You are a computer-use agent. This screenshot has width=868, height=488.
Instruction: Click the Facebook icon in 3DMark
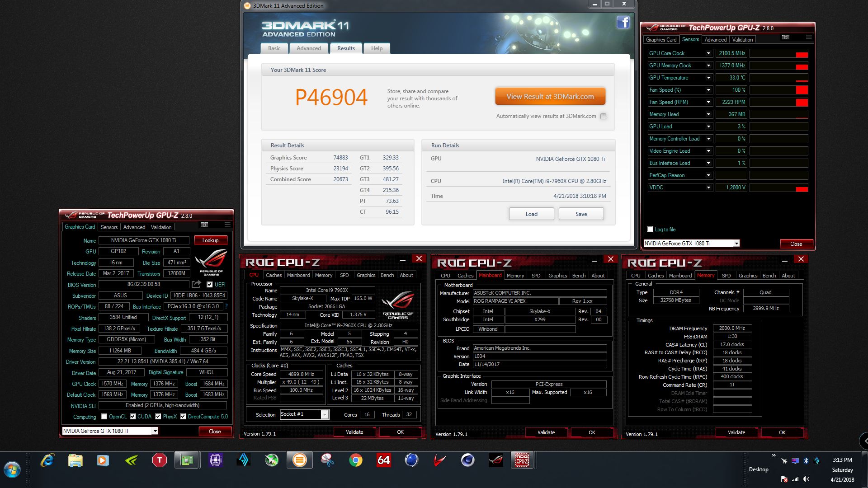[623, 22]
